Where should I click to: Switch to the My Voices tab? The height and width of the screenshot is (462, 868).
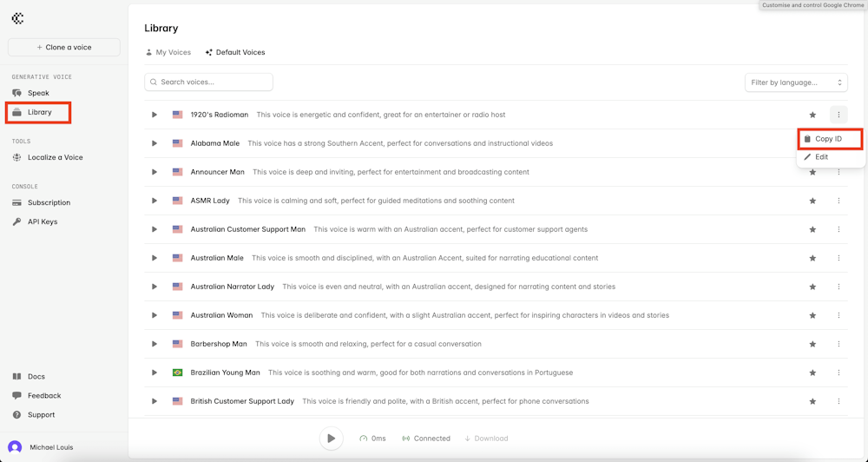(168, 52)
